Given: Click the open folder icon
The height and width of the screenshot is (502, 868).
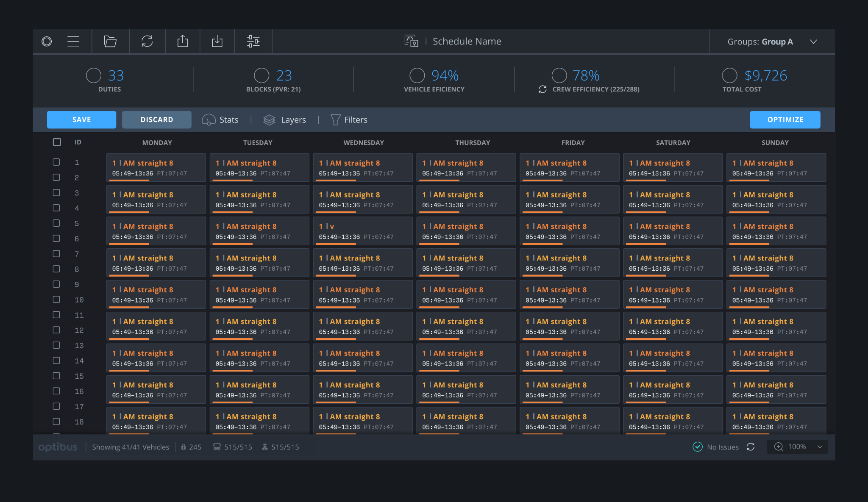Looking at the screenshot, I should point(110,42).
